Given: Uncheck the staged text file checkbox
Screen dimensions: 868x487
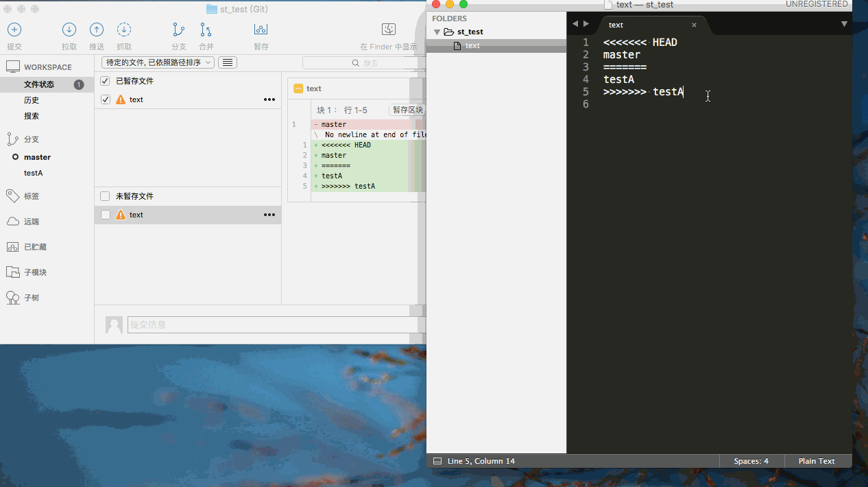Looking at the screenshot, I should tap(105, 99).
